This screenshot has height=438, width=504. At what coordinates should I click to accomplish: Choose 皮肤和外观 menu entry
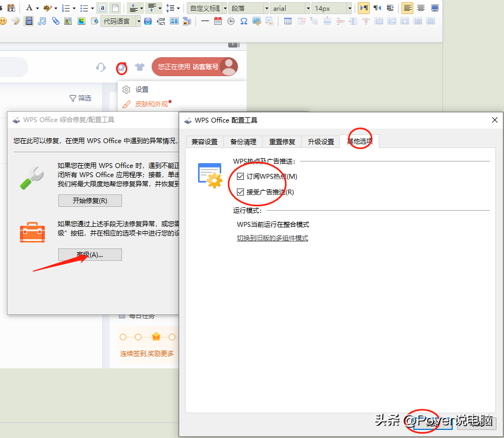[x=152, y=104]
